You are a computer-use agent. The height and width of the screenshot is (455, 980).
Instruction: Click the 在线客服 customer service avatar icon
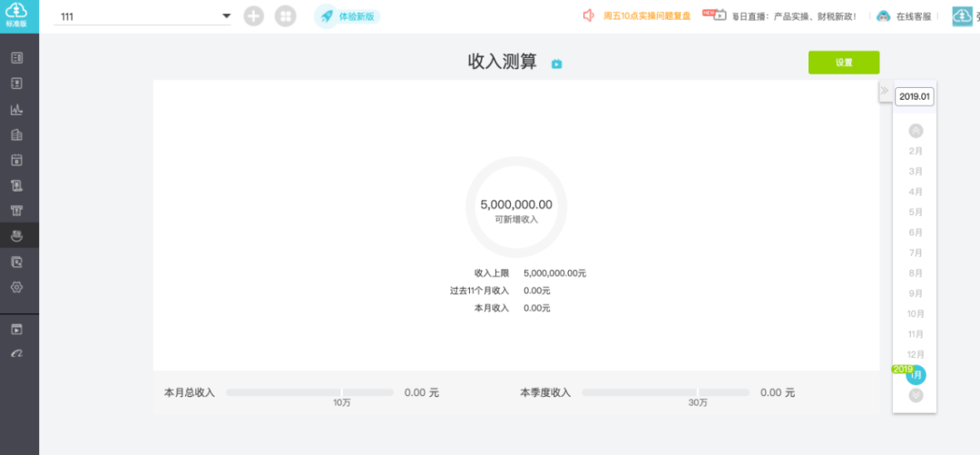tap(883, 16)
